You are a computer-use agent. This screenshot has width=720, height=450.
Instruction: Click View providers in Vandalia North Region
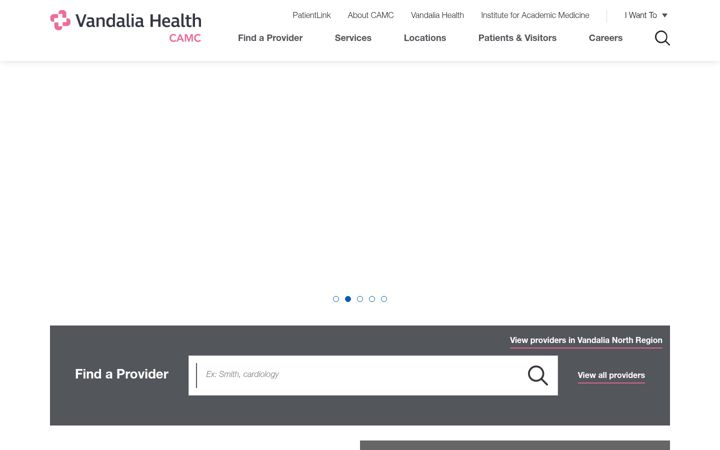pos(586,340)
